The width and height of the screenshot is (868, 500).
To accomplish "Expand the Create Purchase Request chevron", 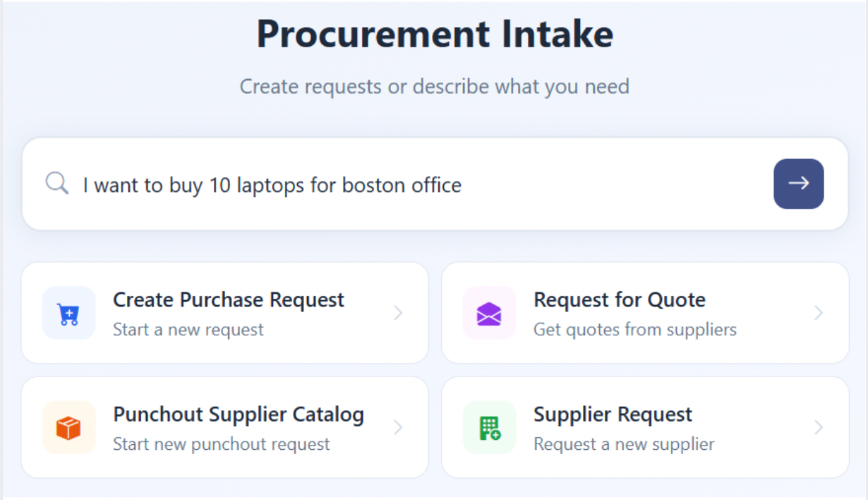I will pos(398,313).
